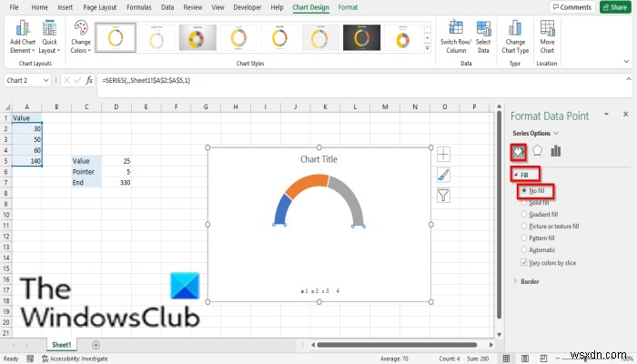
Task: Click Chart Styles brush button
Action: (443, 175)
